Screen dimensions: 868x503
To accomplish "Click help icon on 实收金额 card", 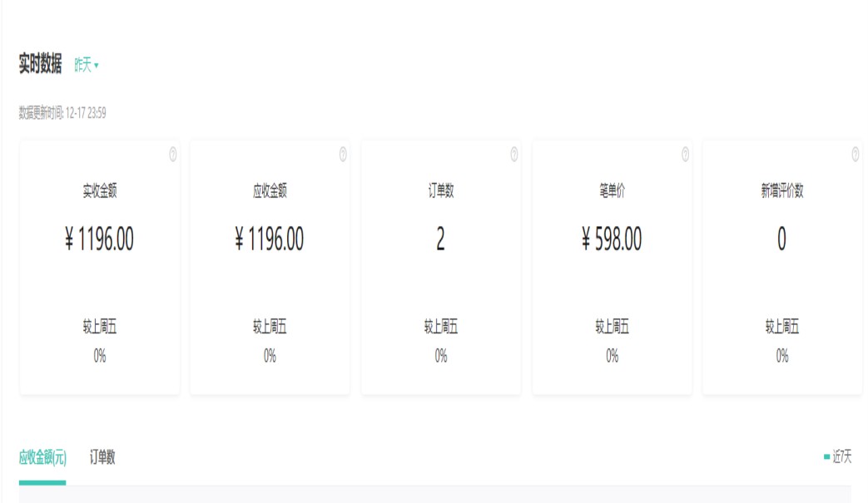I will pos(172,154).
